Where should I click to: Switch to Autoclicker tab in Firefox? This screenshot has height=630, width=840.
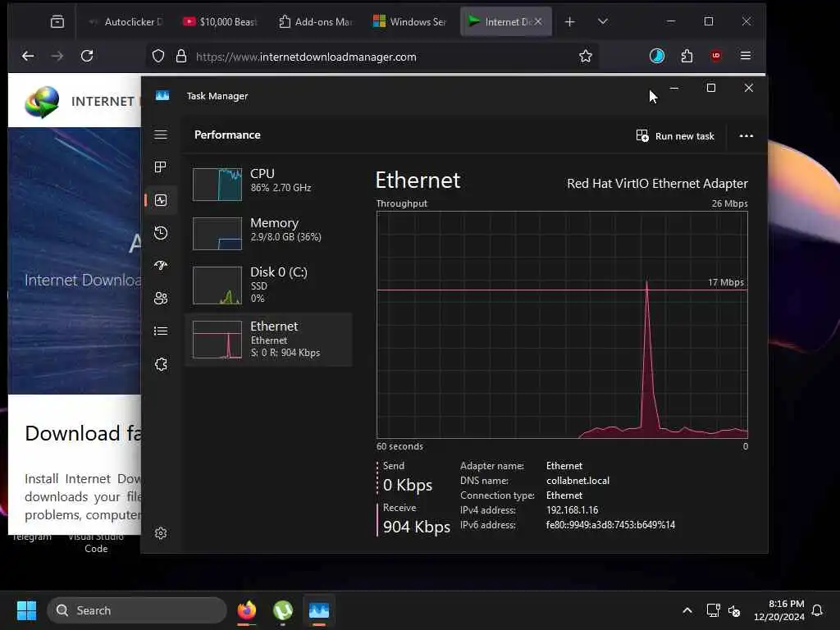(x=125, y=21)
